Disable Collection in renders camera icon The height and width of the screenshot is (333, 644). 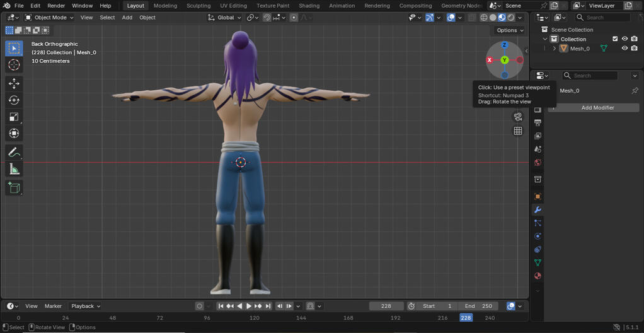tap(634, 38)
